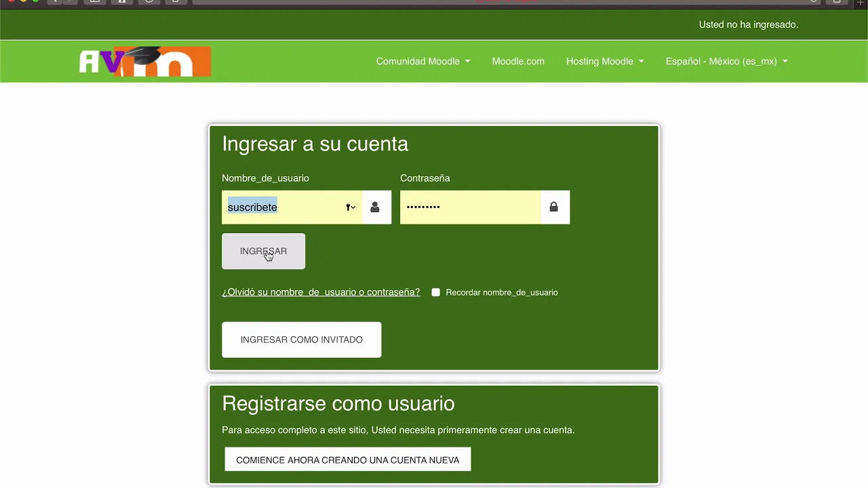Focus the Contraseña password field
Image resolution: width=868 pixels, height=488 pixels.
[471, 207]
